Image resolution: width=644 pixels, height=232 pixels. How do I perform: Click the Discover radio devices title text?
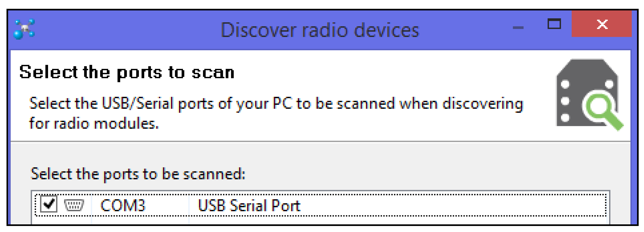(x=320, y=30)
